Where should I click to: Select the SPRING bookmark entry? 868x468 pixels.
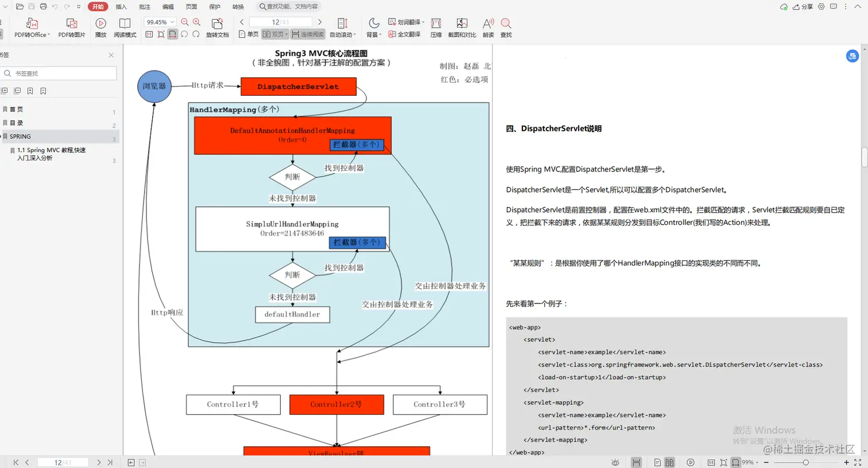19,136
